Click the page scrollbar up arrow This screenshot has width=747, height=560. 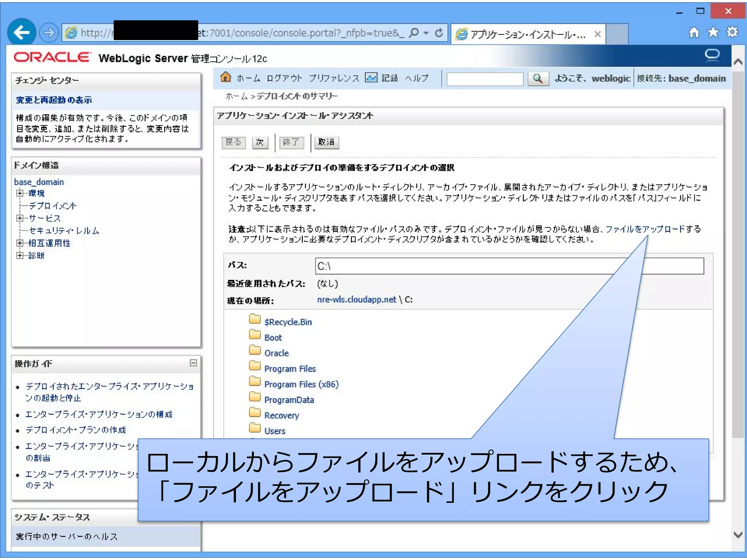[x=738, y=62]
